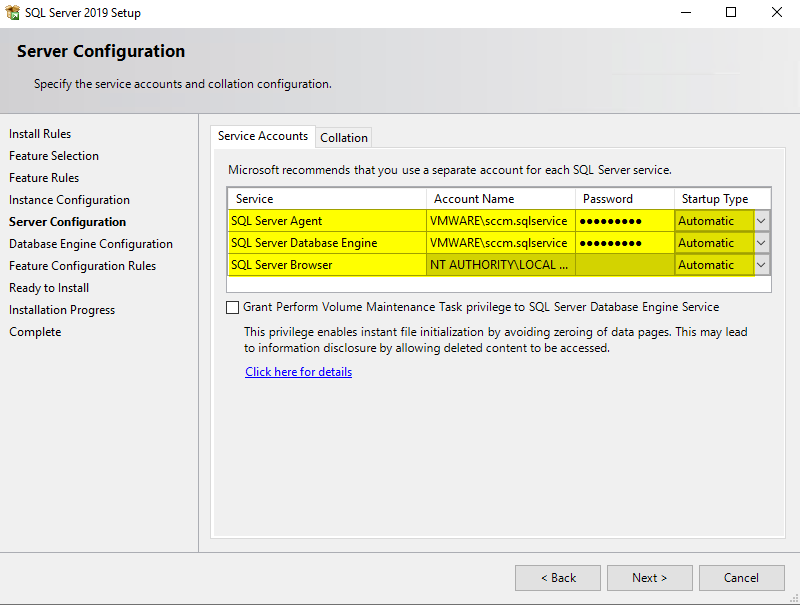The height and width of the screenshot is (606, 800).
Task: Expand Startup Type dropdown for SQL Server Agent
Action: pos(761,221)
